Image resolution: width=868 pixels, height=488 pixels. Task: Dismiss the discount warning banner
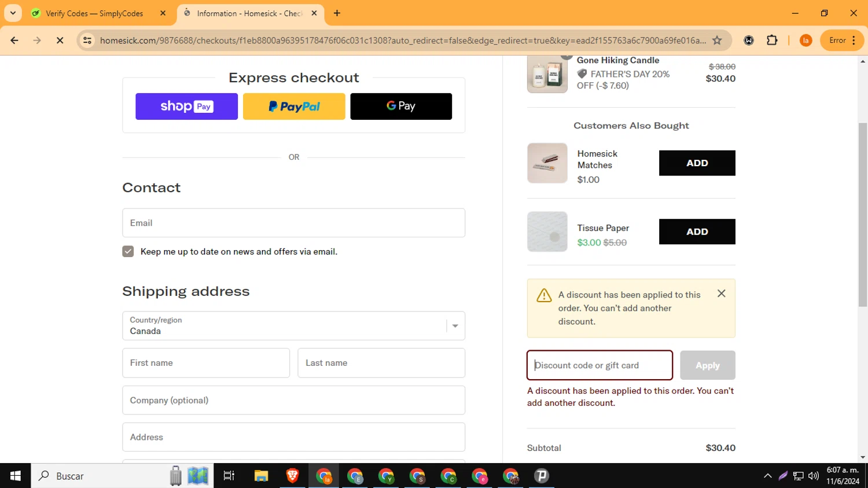click(x=721, y=293)
